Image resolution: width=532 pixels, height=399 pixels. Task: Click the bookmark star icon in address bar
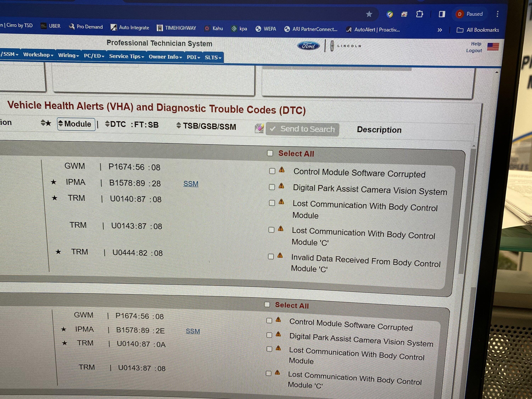[x=369, y=14]
